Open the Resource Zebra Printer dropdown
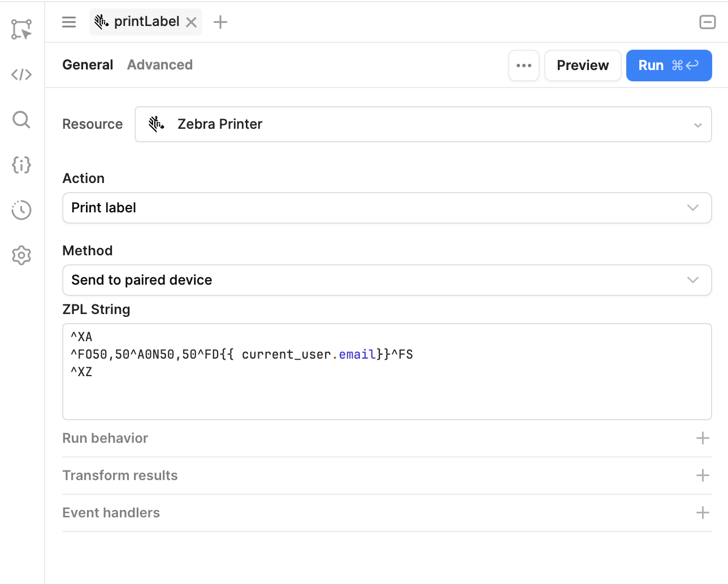The height and width of the screenshot is (584, 728). tap(423, 124)
